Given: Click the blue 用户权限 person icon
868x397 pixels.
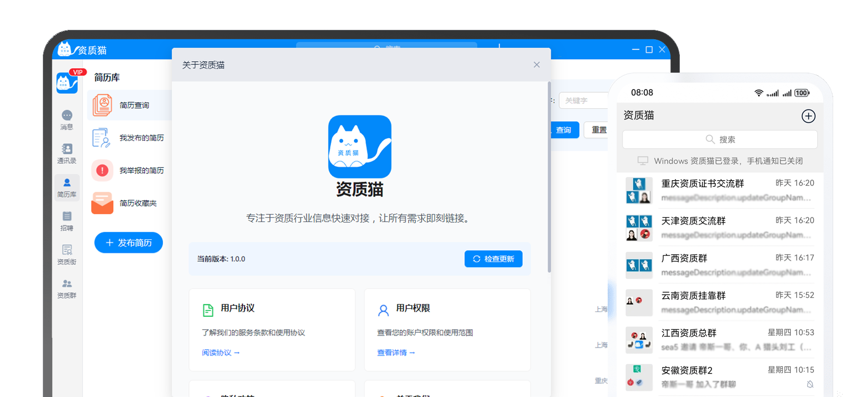Looking at the screenshot, I should 383,310.
